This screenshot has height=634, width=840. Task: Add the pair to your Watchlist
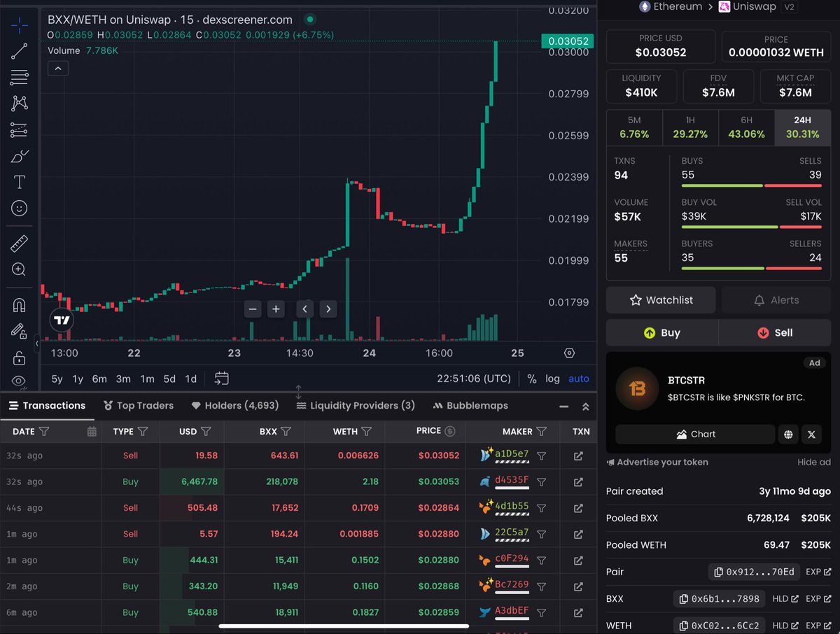point(660,300)
